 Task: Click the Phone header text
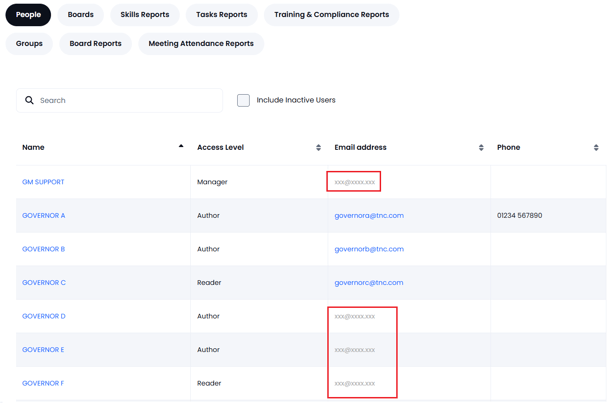click(508, 147)
